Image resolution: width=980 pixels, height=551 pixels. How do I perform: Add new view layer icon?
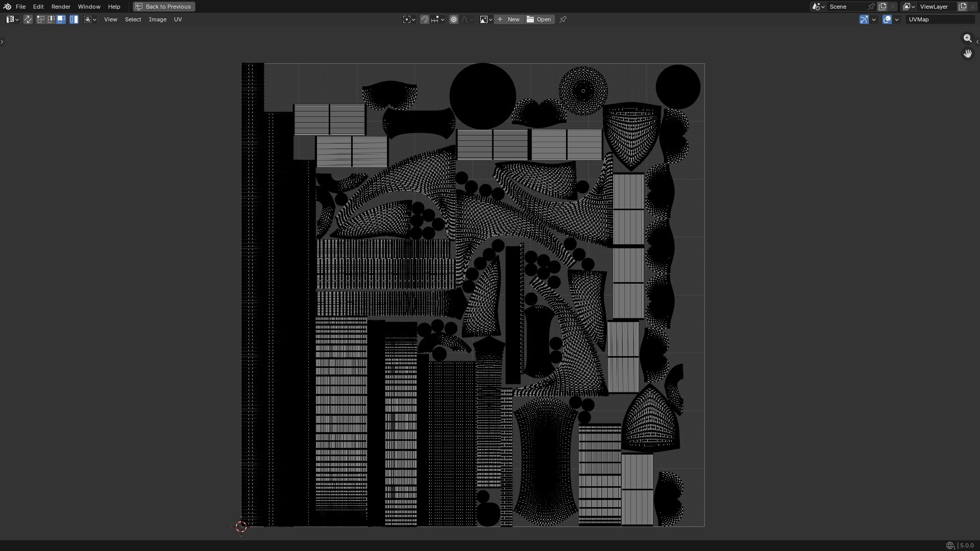[x=963, y=7]
